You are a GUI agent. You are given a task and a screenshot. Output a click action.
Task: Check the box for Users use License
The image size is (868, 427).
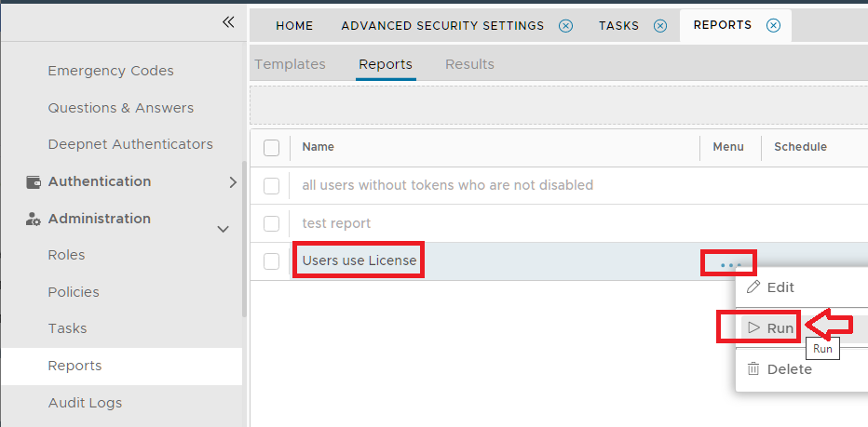[x=271, y=261]
